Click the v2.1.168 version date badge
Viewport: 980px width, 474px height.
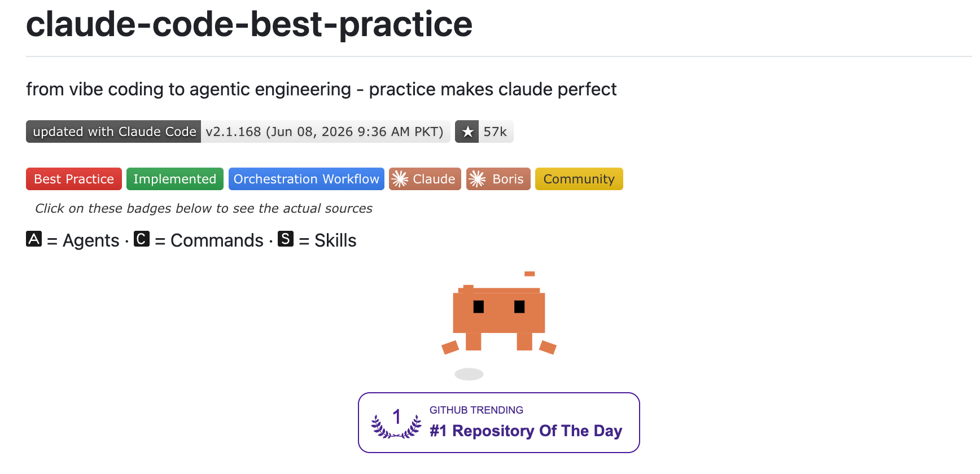(325, 131)
